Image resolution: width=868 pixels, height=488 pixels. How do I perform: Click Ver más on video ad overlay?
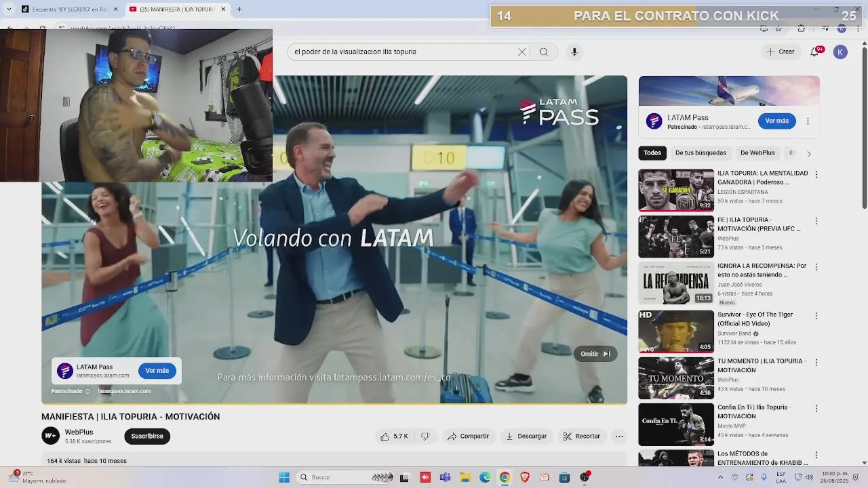coord(157,371)
